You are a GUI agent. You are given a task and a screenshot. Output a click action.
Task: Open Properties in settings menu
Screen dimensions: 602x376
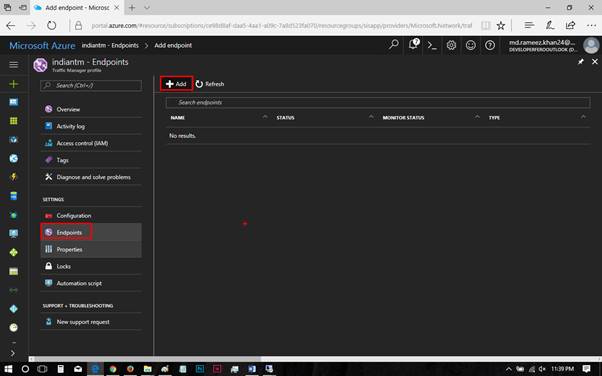[91, 249]
